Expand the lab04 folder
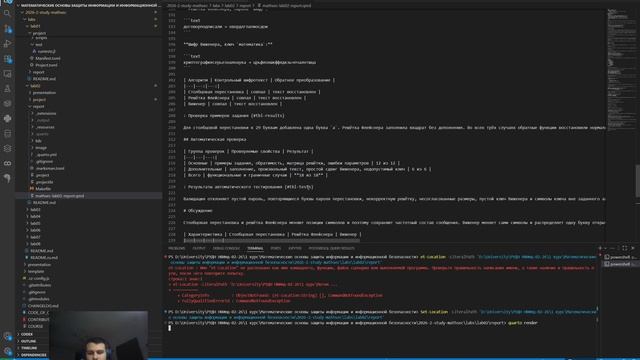The height and width of the screenshot is (360, 640). (x=35, y=216)
